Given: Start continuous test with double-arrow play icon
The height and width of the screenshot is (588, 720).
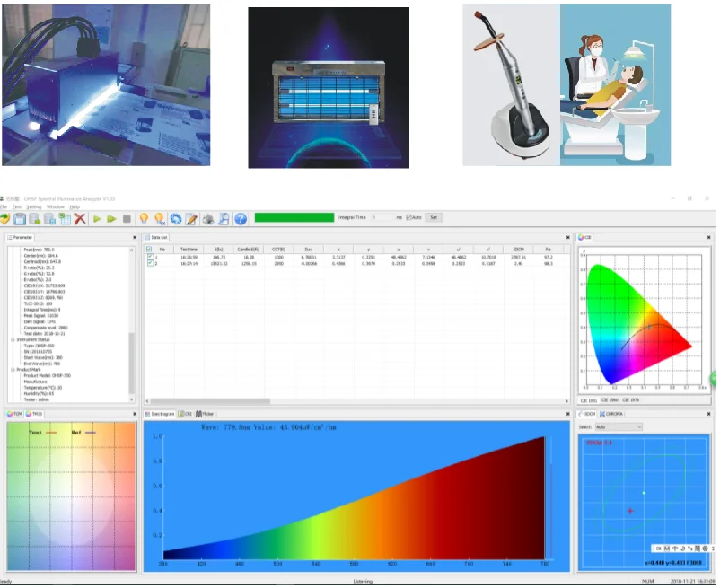Looking at the screenshot, I should click(x=111, y=219).
